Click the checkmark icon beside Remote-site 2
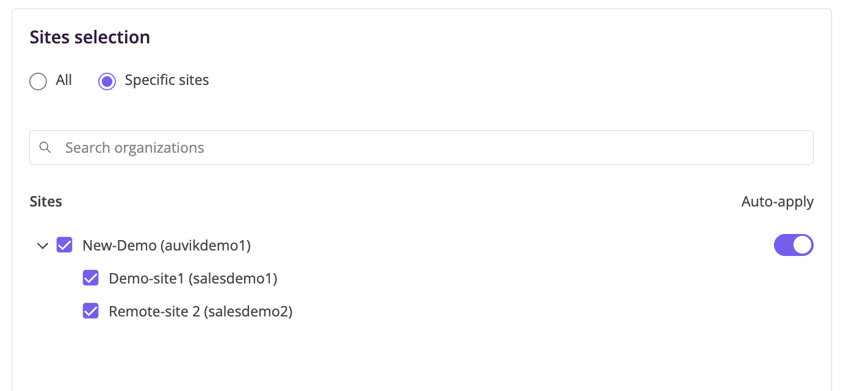The width and height of the screenshot is (868, 391). [90, 311]
